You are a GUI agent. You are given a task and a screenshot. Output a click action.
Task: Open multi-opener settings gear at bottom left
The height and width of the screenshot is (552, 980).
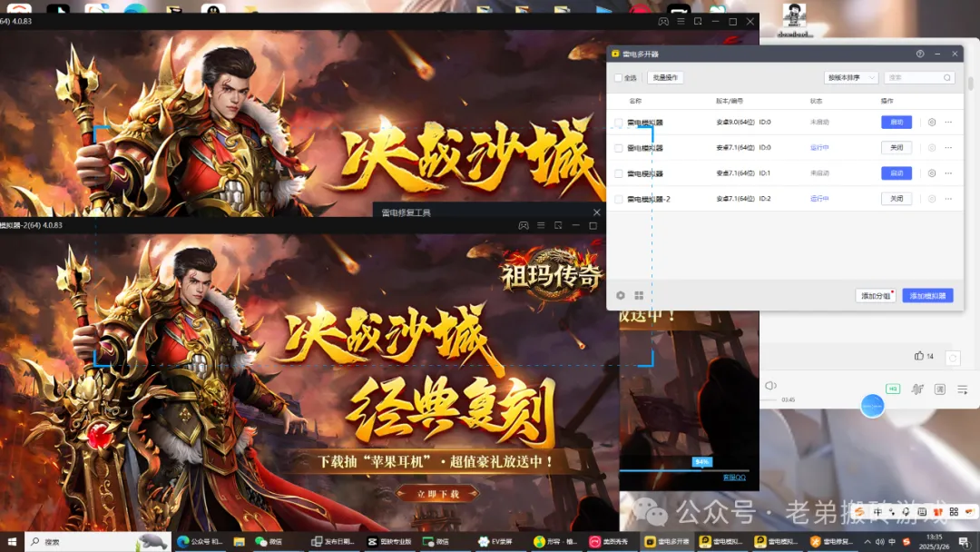(x=621, y=295)
